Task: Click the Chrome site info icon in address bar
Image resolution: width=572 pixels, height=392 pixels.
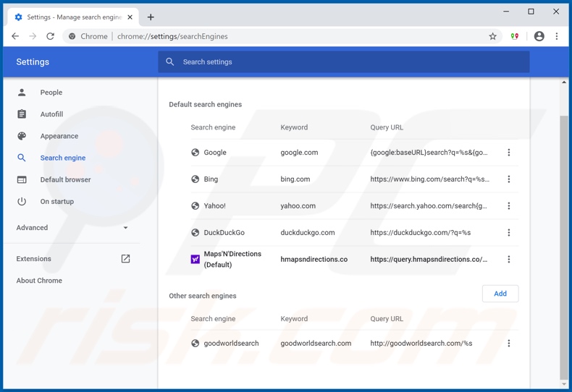Action: [x=72, y=36]
